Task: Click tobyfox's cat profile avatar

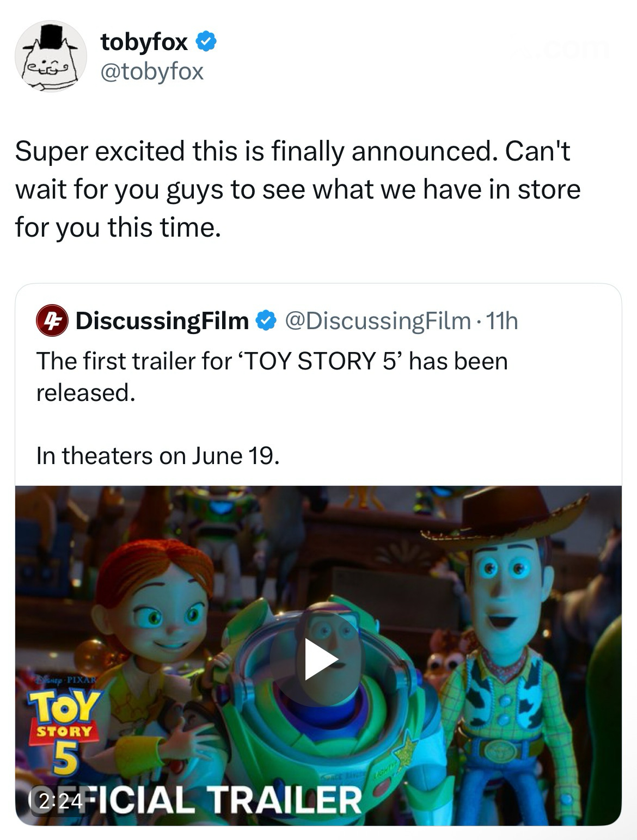Action: (x=50, y=56)
